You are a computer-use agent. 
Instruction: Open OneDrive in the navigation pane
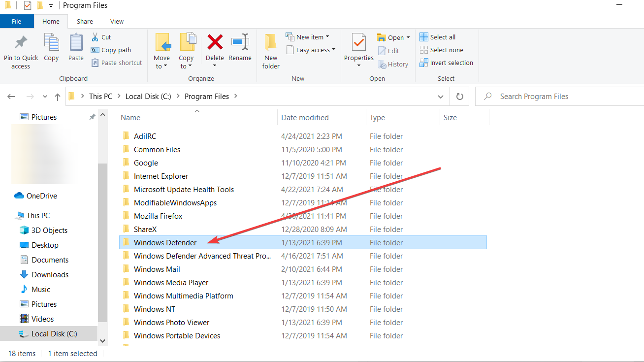(x=36, y=196)
